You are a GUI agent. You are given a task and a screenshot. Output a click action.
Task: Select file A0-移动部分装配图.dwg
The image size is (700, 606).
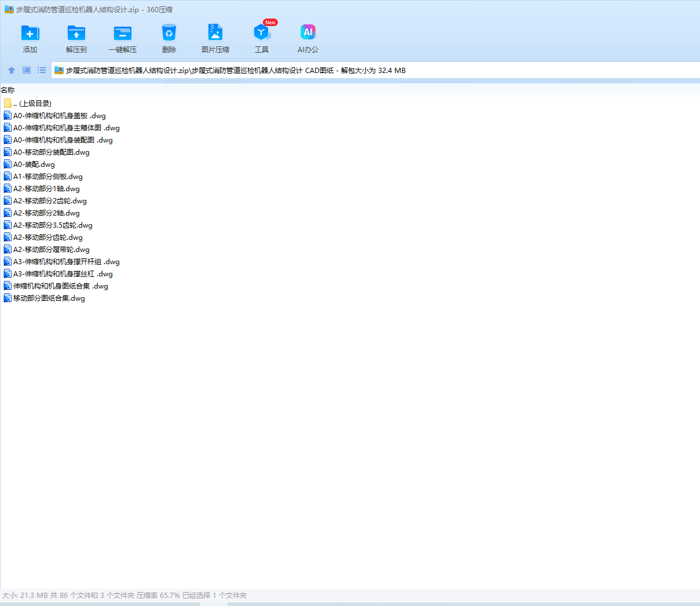point(47,152)
